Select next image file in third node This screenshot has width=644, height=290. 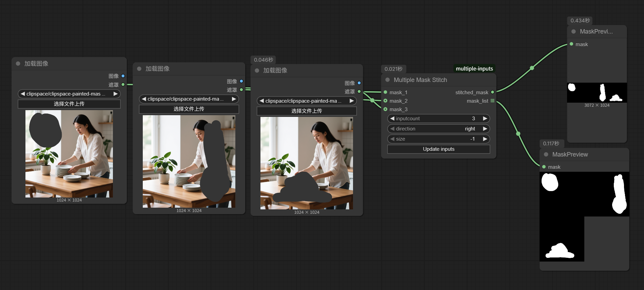point(352,101)
